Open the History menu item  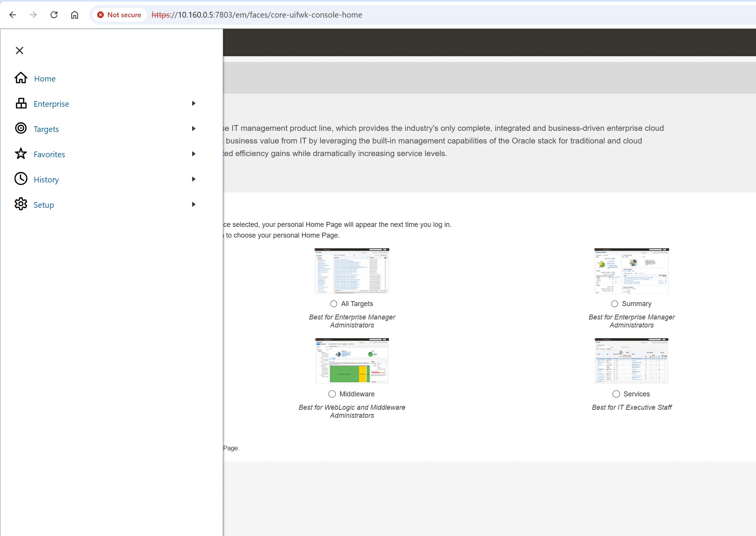coord(46,180)
